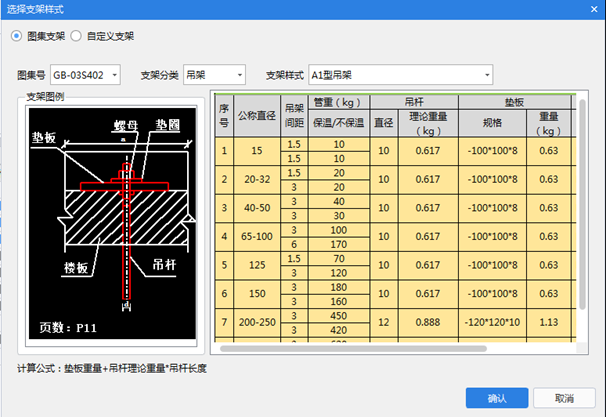Select the 图集支架 radio button

point(17,36)
